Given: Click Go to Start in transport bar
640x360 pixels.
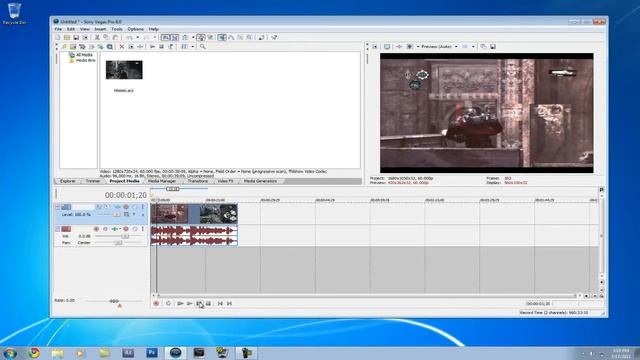Looking at the screenshot, I should click(x=220, y=303).
